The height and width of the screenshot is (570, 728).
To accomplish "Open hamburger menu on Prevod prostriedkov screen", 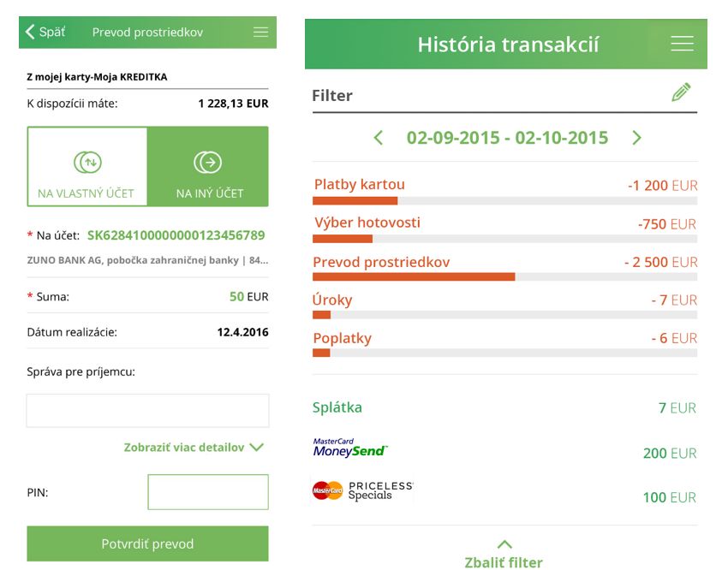I will click(x=260, y=33).
